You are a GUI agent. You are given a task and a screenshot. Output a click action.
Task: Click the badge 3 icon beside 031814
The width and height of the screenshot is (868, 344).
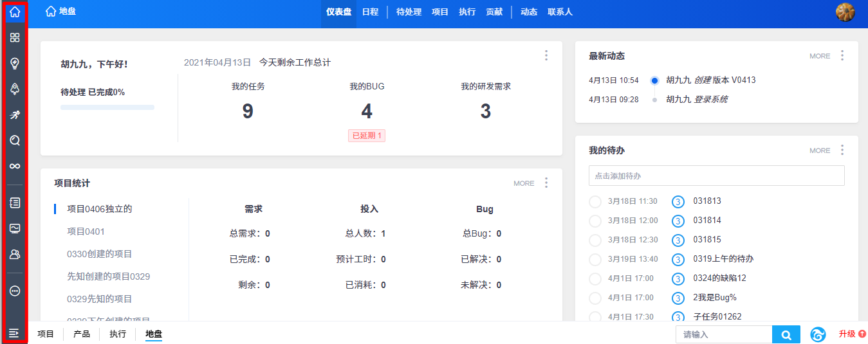pos(678,221)
